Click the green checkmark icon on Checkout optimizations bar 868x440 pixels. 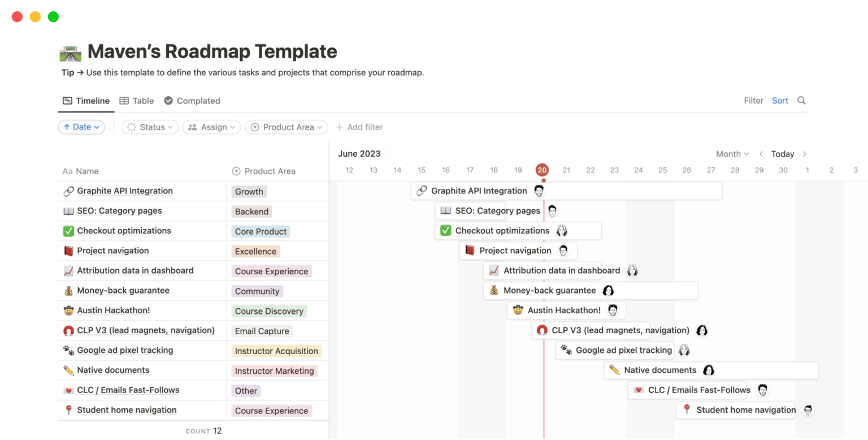click(445, 230)
